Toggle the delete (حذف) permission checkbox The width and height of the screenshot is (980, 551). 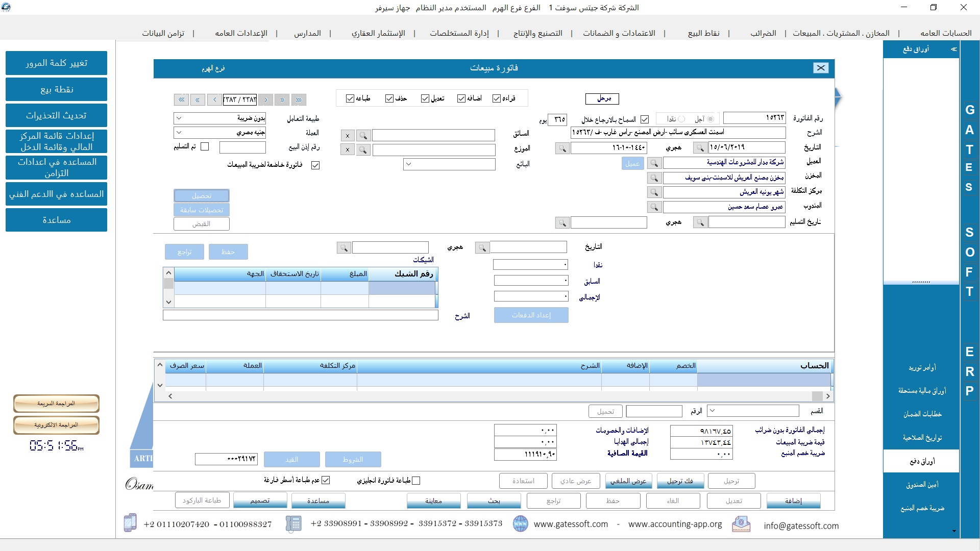[389, 98]
